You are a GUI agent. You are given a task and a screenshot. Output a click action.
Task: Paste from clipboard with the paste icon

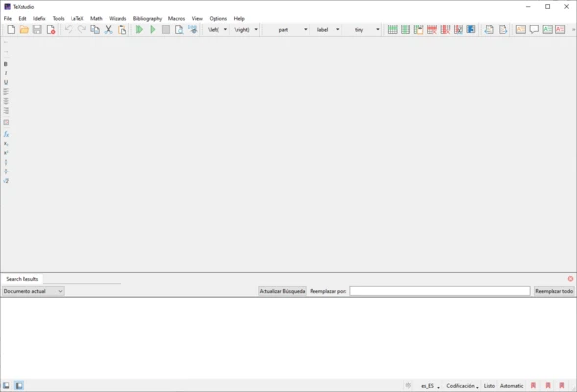click(121, 29)
